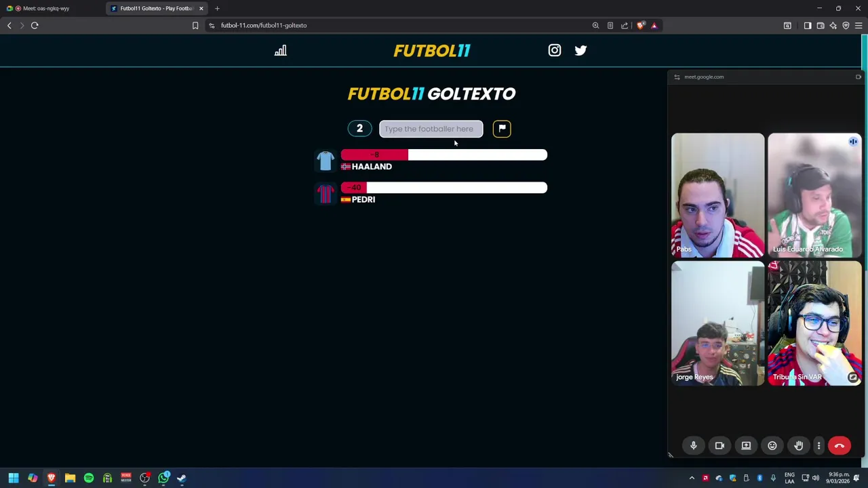Open Spotify from the taskbar

tap(88, 478)
